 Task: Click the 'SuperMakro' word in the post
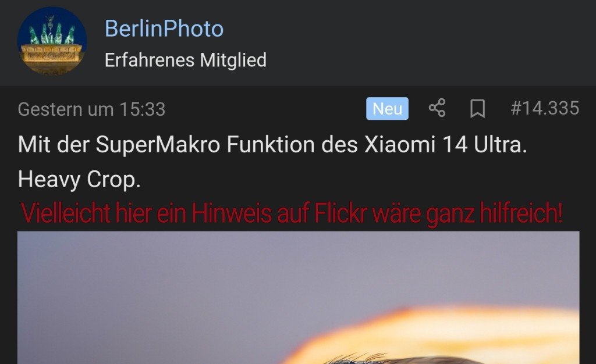pyautogui.click(x=158, y=145)
